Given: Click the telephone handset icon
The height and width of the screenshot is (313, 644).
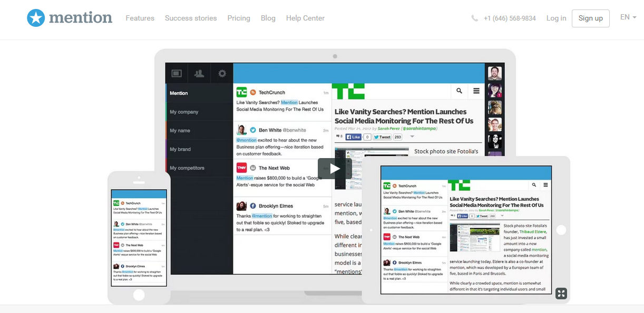Looking at the screenshot, I should pos(475,18).
